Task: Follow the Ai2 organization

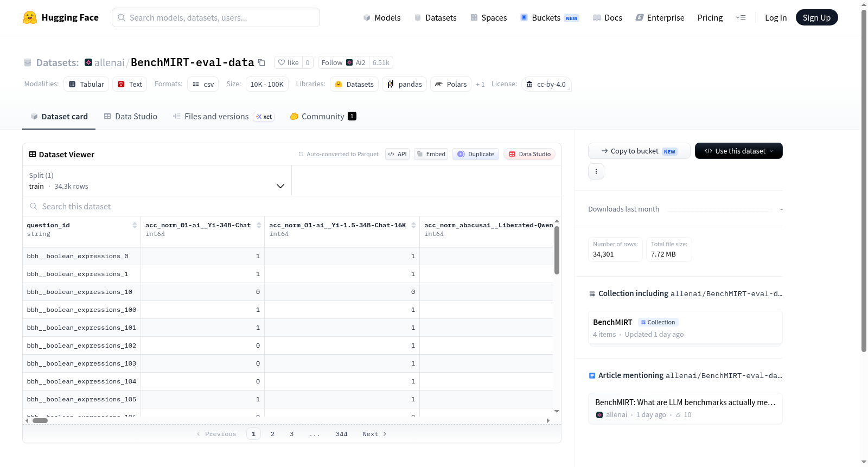Action: [x=343, y=62]
